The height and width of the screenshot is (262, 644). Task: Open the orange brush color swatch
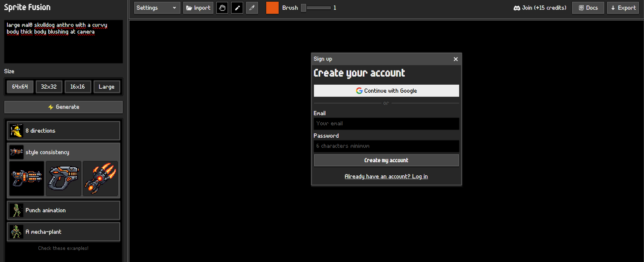coord(272,8)
